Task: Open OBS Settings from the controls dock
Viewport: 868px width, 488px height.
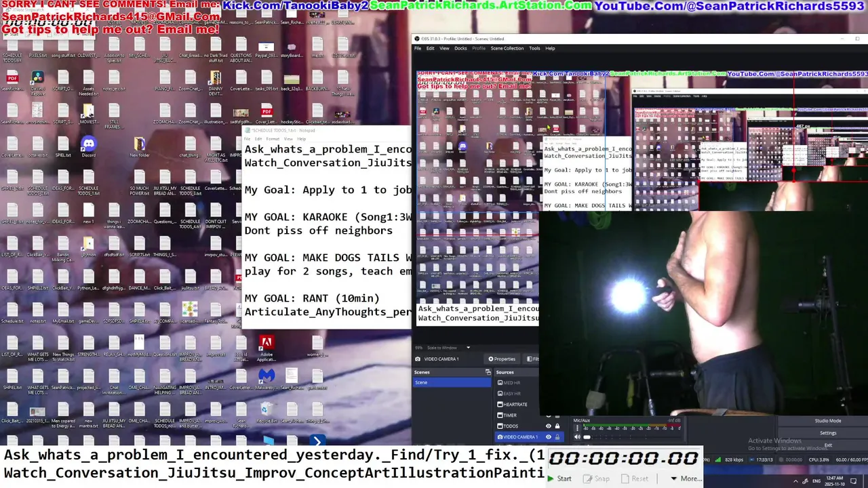Action: click(x=827, y=433)
